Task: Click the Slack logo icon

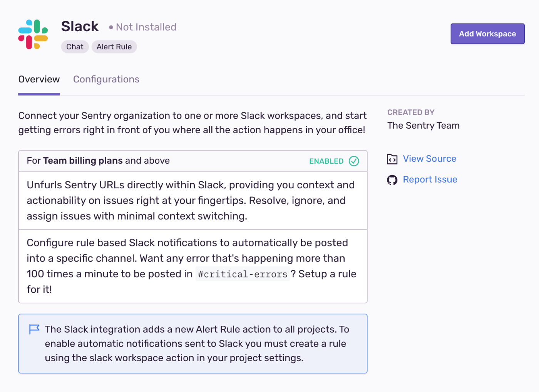Action: (x=33, y=34)
